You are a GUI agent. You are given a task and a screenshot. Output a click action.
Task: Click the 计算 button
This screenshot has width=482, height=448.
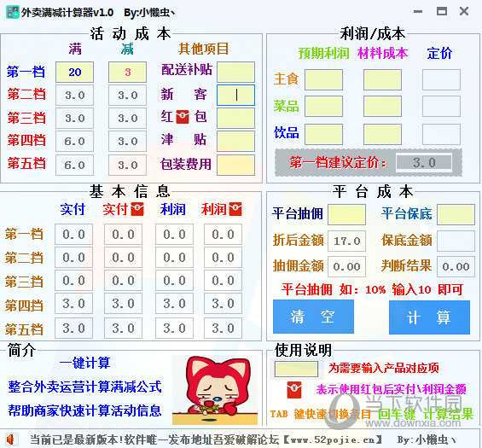(429, 317)
